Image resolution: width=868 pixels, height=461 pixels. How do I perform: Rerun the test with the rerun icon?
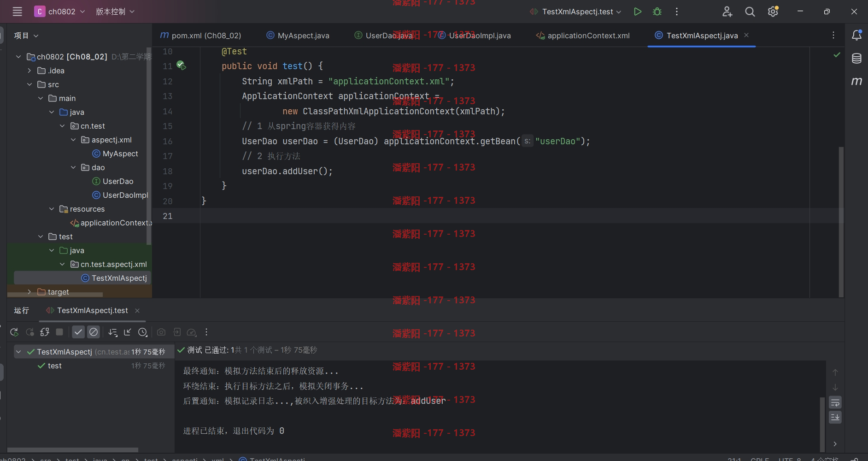pos(14,332)
